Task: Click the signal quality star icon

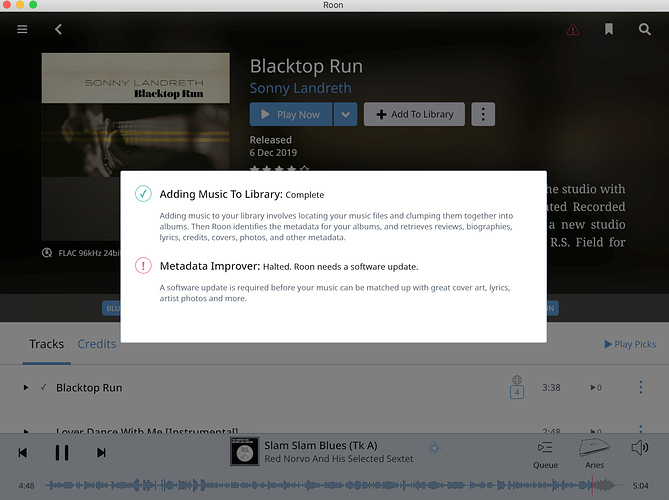Action: pyautogui.click(x=434, y=448)
